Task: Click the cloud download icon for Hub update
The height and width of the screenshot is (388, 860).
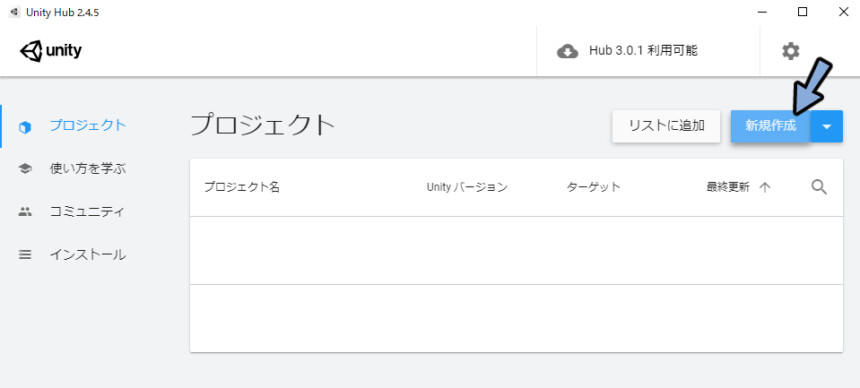Action: 568,52
